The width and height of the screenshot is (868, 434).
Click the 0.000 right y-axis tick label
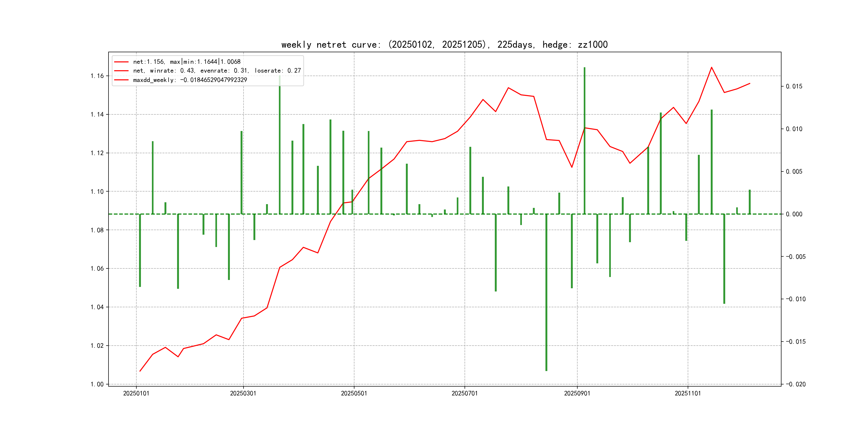(794, 214)
